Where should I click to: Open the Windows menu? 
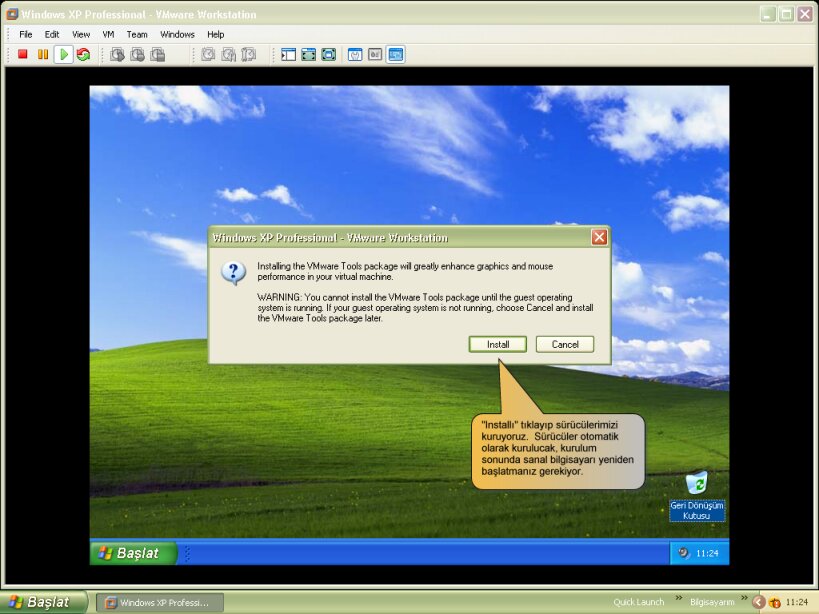[x=177, y=34]
